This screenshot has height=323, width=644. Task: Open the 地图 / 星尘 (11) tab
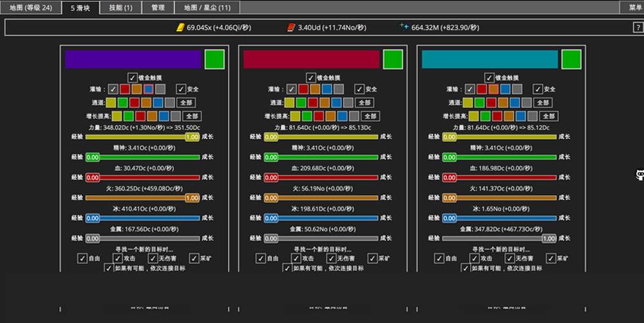pos(207,7)
